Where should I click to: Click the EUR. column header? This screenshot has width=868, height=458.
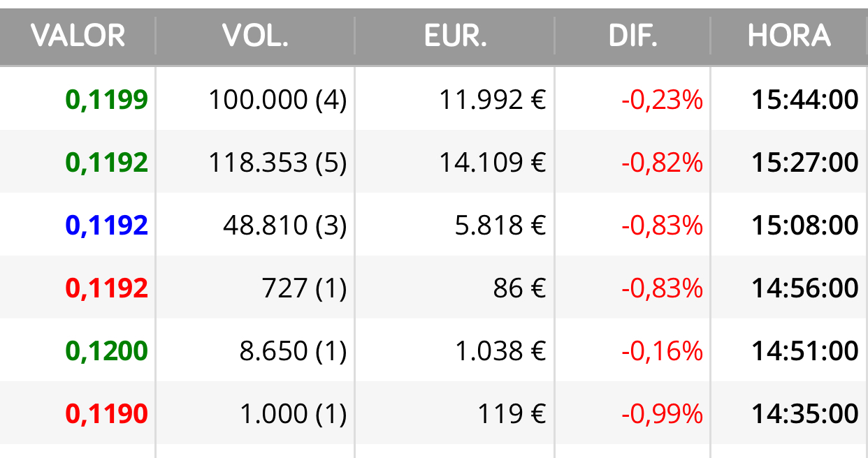[x=455, y=35]
